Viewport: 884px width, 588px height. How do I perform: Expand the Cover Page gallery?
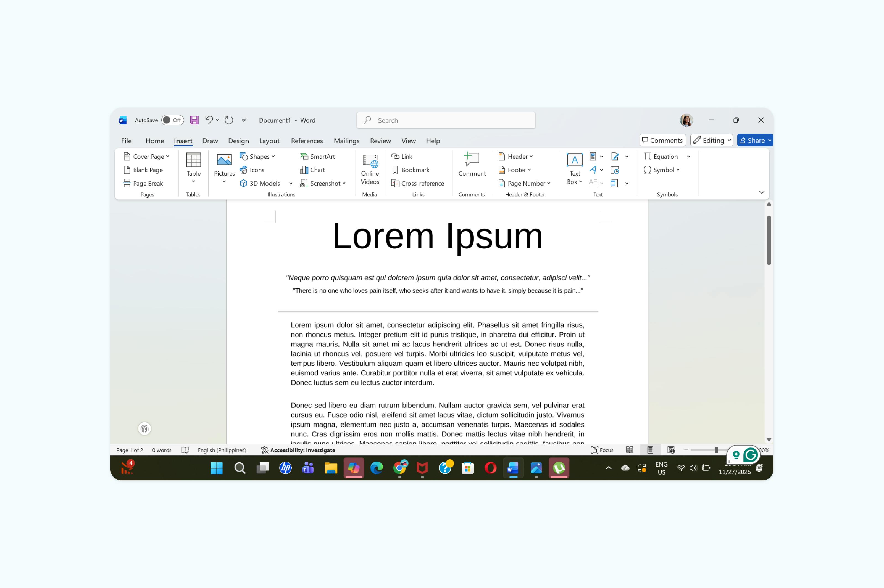click(168, 156)
